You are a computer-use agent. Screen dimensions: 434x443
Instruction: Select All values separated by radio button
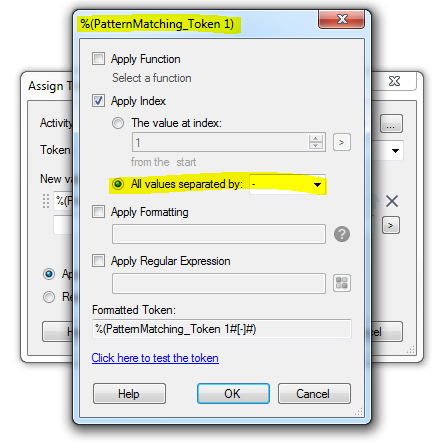(x=118, y=184)
